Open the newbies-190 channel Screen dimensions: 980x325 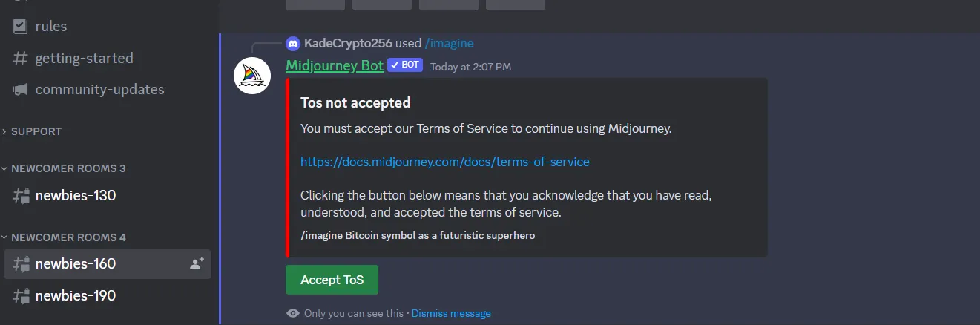[x=76, y=295]
